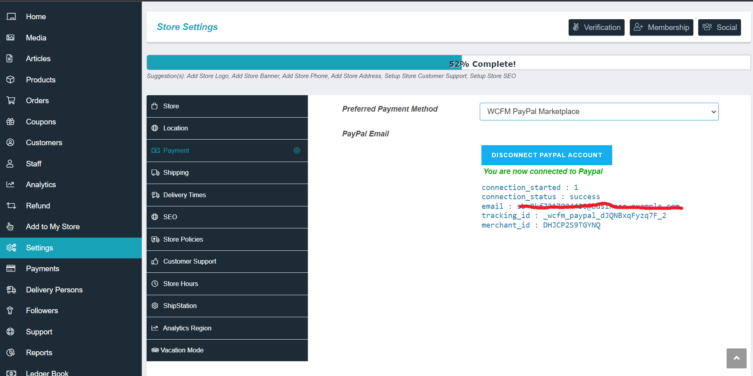Click the Followers icon in sidebar
The height and width of the screenshot is (376, 753).
tap(10, 311)
